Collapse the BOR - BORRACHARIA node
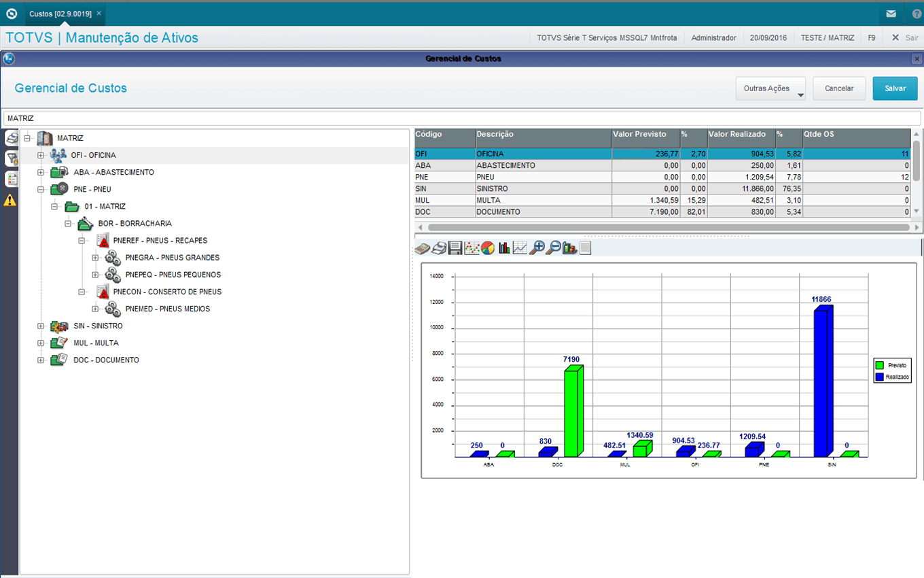Screen dimensions: 924x578 tap(68, 223)
